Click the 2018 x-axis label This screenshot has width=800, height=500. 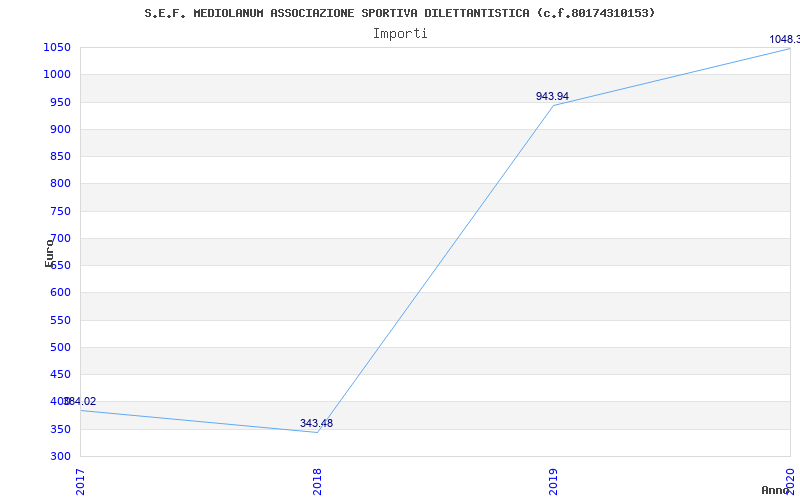pyautogui.click(x=317, y=482)
